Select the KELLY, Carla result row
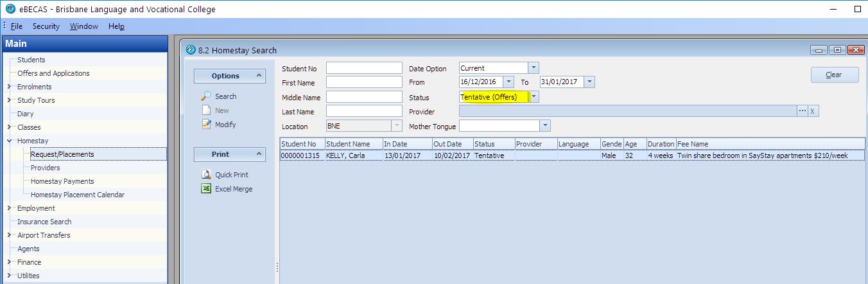The image size is (868, 284). coord(347,155)
